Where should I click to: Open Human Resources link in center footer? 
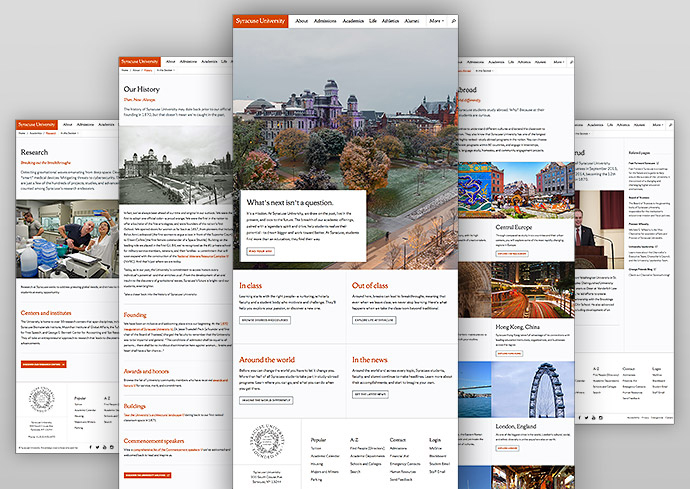click(403, 471)
